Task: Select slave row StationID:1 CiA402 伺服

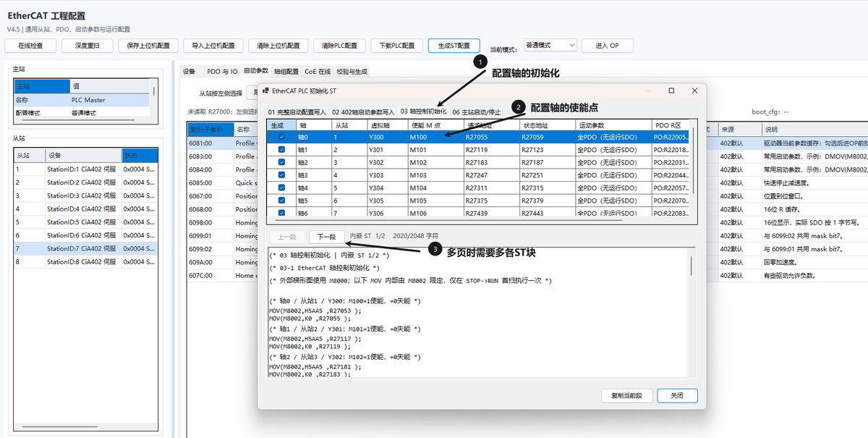Action: click(x=85, y=169)
